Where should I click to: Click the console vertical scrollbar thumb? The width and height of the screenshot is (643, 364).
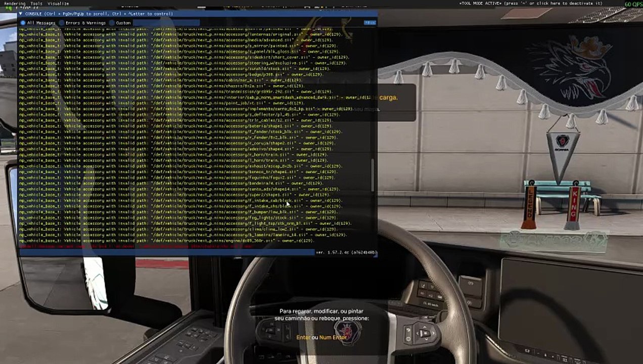(374, 175)
